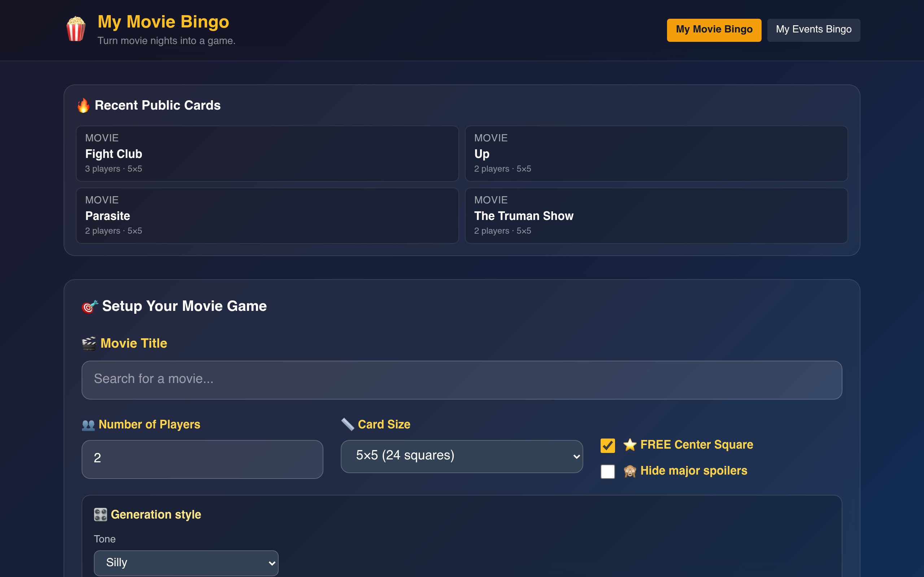
Task: Open the Fight Club public card
Action: click(x=267, y=153)
